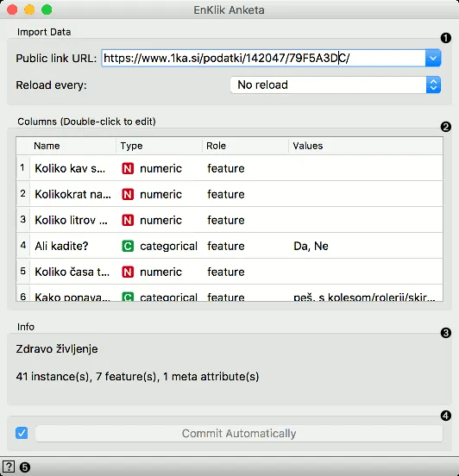This screenshot has width=459, height=476.
Task: Click 'feature' role in Koliko kav row
Action: (x=226, y=168)
